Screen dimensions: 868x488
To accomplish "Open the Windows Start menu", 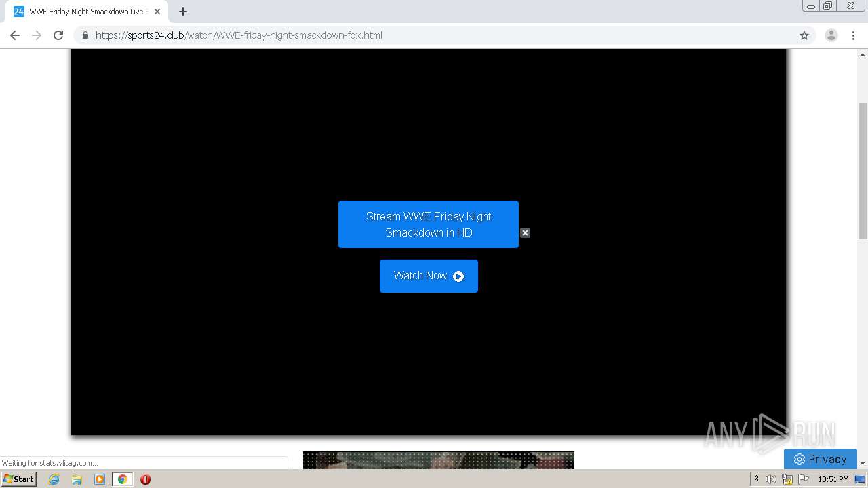I will 19,479.
